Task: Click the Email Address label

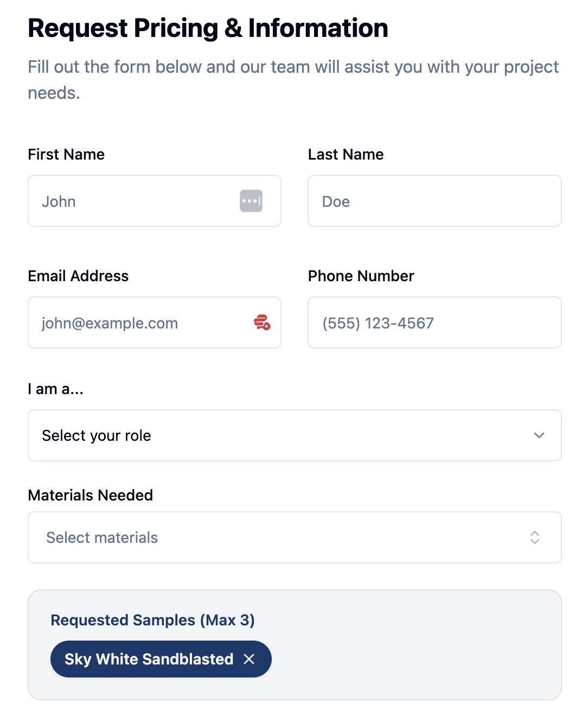Action: click(x=78, y=276)
